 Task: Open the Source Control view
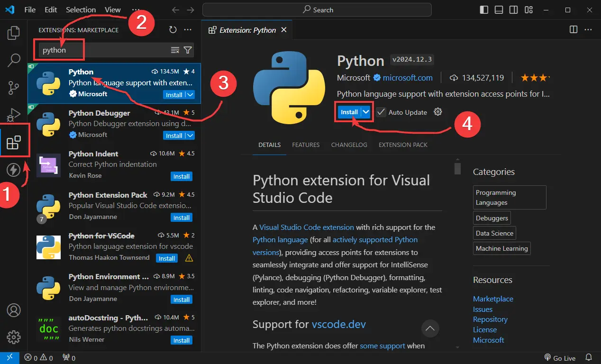[13, 87]
